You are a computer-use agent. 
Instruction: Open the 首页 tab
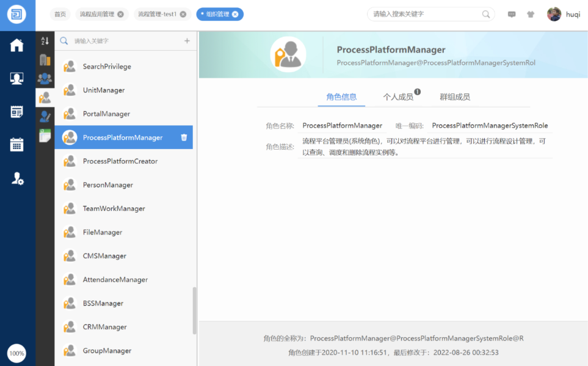(60, 14)
